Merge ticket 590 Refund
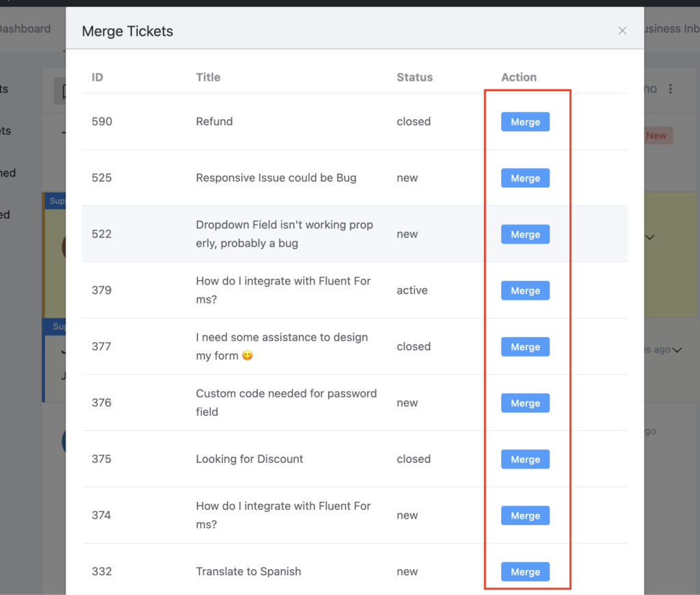The image size is (700, 595). coord(525,122)
